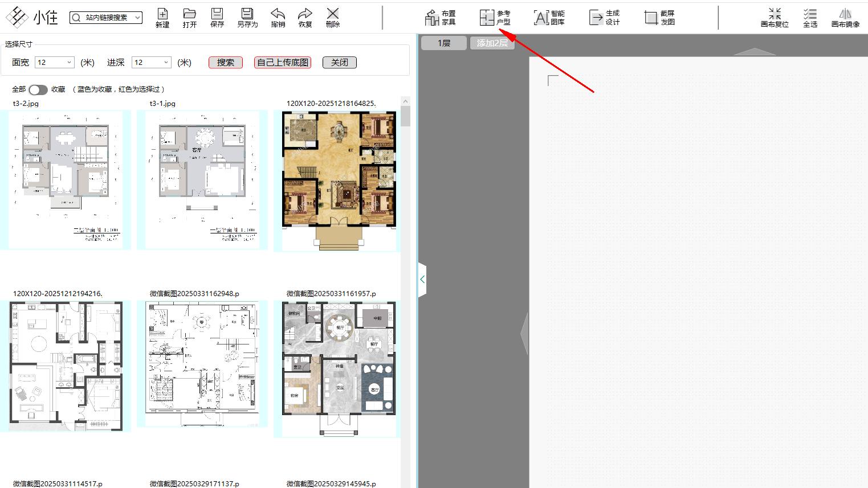
Task: Open the t3-2.jpg floor plan thumbnail
Action: coord(67,180)
